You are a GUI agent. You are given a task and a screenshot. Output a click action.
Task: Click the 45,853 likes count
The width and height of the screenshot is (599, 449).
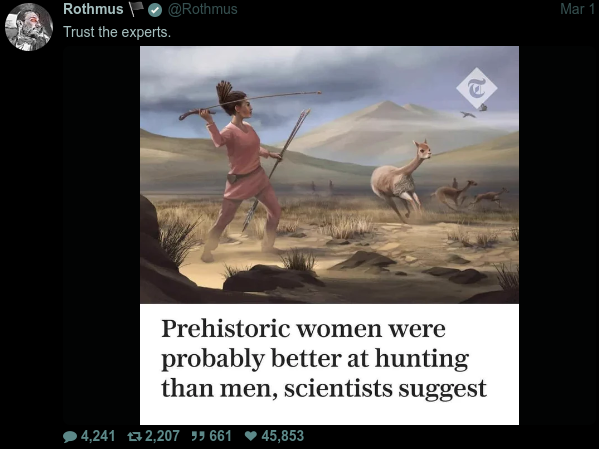(x=283, y=436)
